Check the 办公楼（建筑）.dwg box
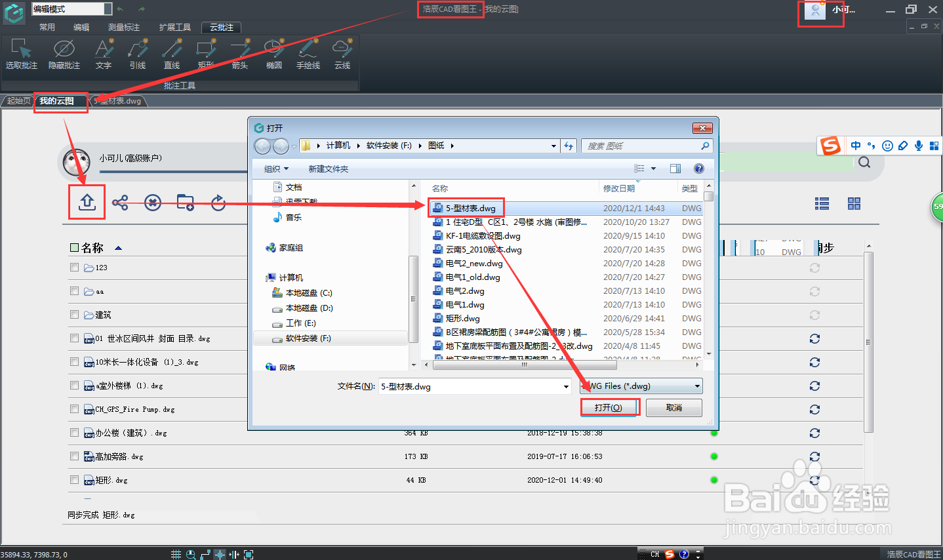This screenshot has height=560, width=943. point(74,433)
